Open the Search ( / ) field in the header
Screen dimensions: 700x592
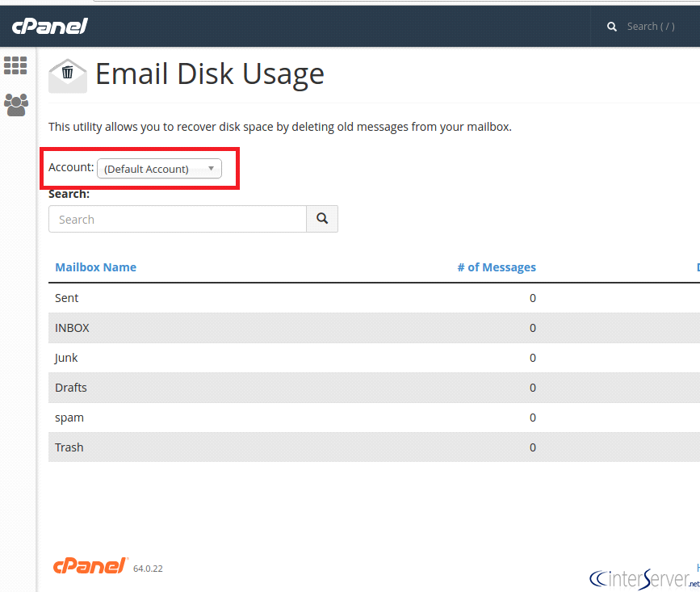coord(650,26)
